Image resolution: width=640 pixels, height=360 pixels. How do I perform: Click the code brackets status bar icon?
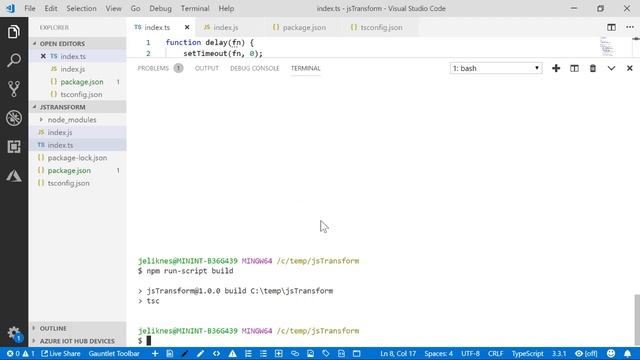pos(216,353)
